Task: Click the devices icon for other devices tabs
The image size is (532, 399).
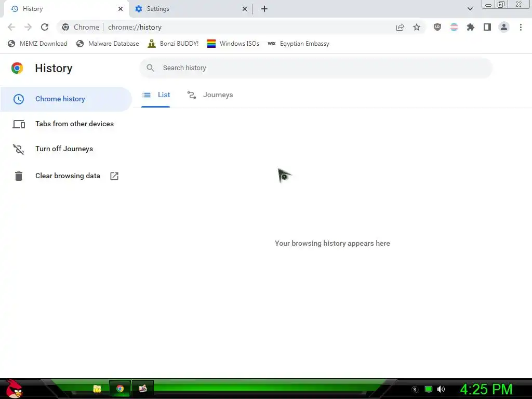Action: point(19,124)
